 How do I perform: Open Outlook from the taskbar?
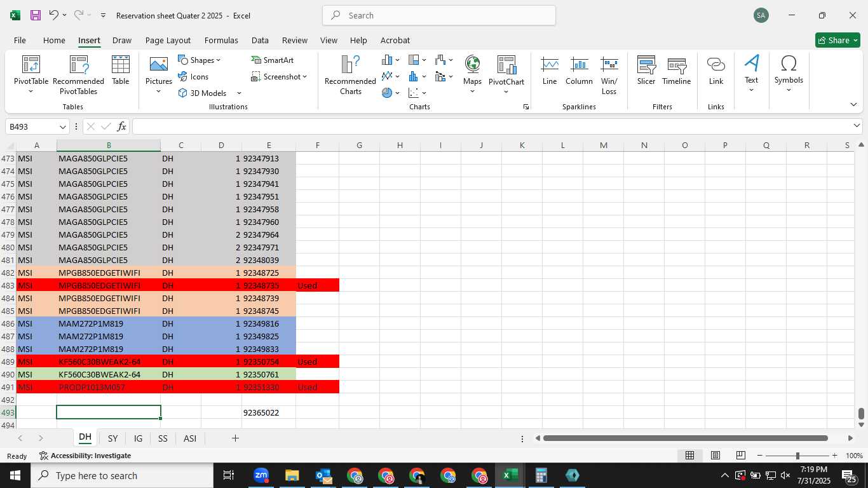(x=323, y=475)
